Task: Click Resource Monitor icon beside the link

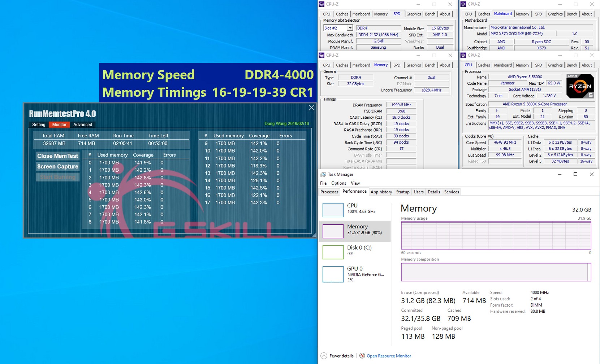Action: click(x=362, y=356)
